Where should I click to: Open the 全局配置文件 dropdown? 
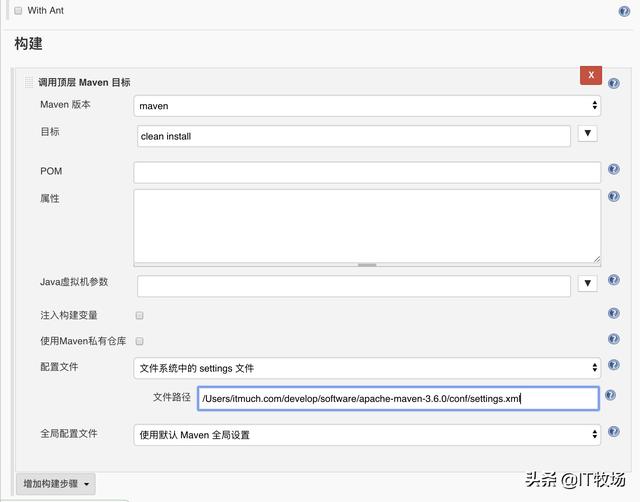[x=367, y=435]
